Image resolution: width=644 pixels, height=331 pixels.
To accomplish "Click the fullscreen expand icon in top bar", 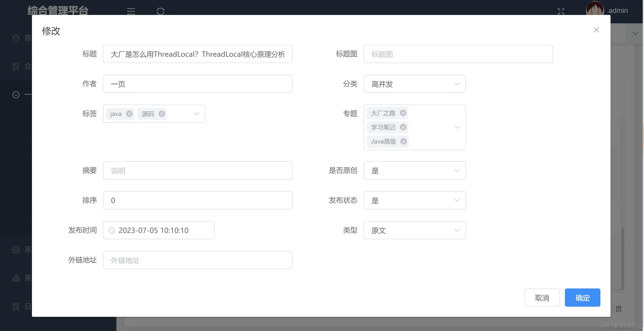I will pos(561,11).
